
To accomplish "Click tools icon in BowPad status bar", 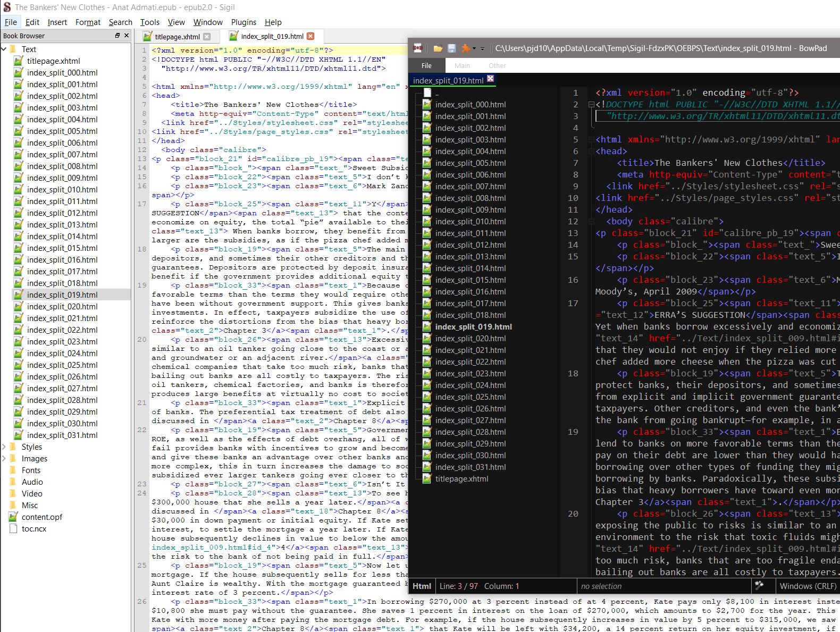I will (x=759, y=585).
